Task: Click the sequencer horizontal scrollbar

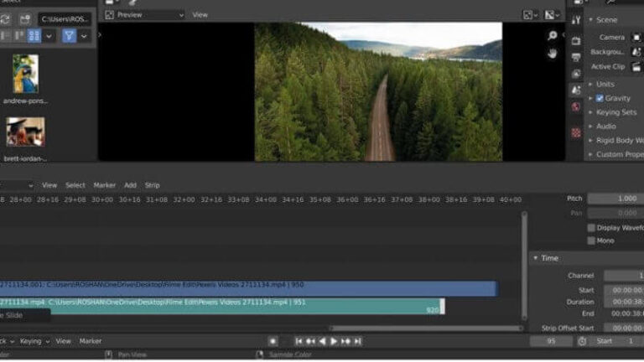Action: pos(426,328)
